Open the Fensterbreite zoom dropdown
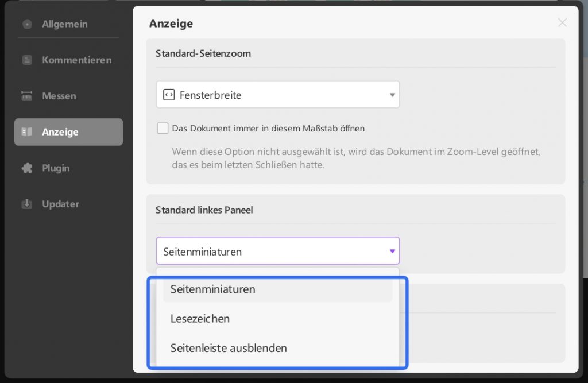The height and width of the screenshot is (383, 588). point(278,95)
